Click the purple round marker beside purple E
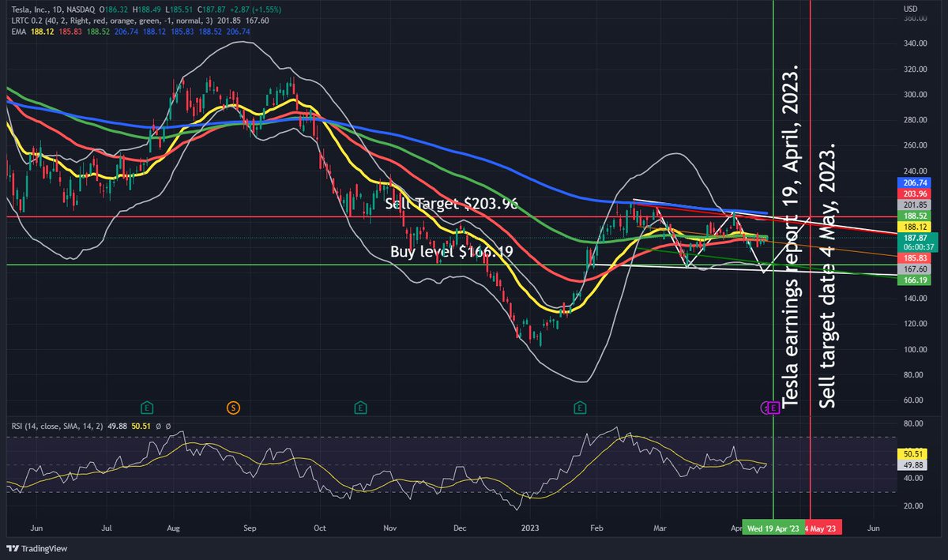This screenshot has width=948, height=560. pyautogui.click(x=765, y=408)
